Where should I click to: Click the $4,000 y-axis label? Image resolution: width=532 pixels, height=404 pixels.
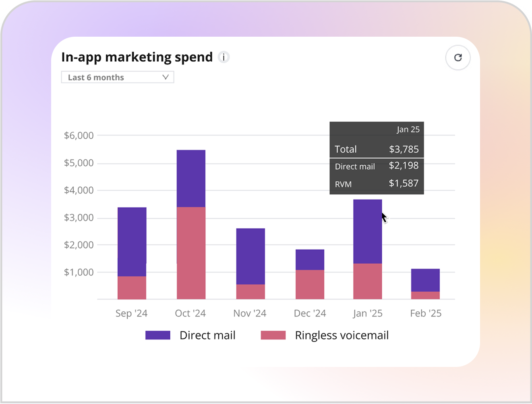point(79,190)
